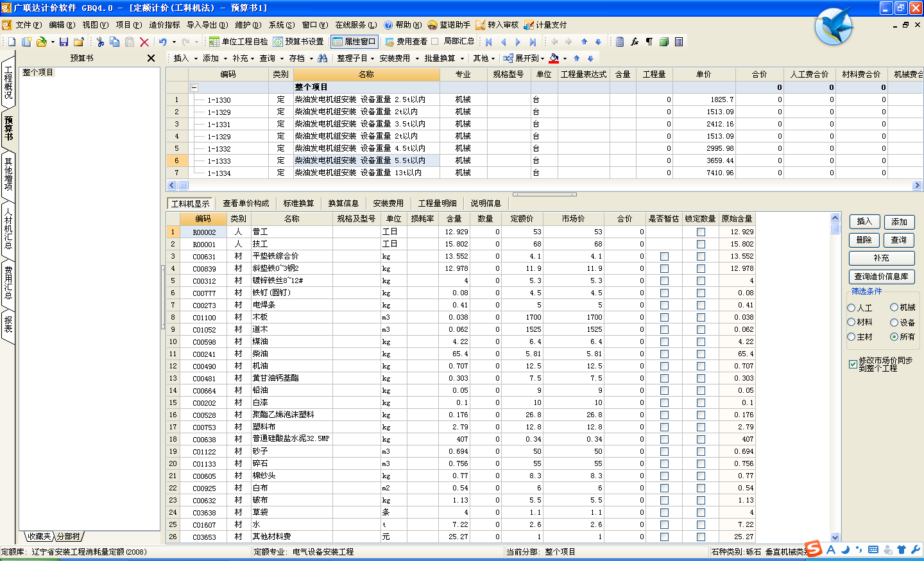The image size is (924, 561).
Task: Click 查询造价信息库 button
Action: tap(882, 277)
